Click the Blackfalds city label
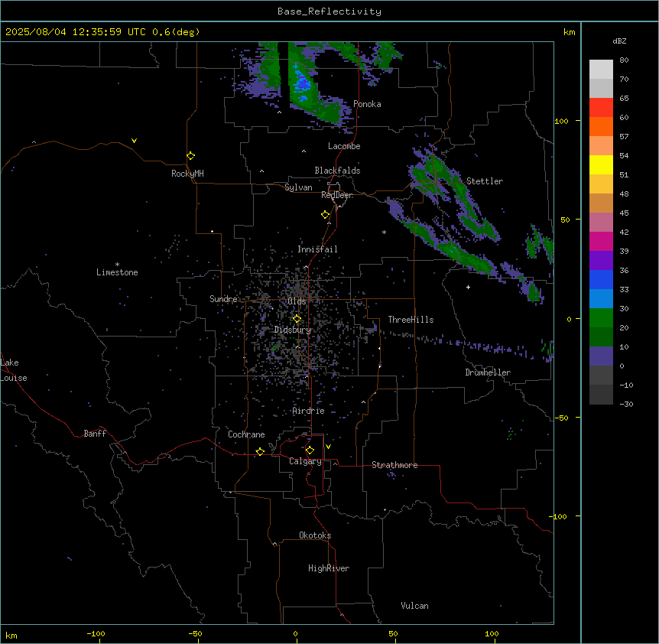The height and width of the screenshot is (644, 659). [337, 171]
